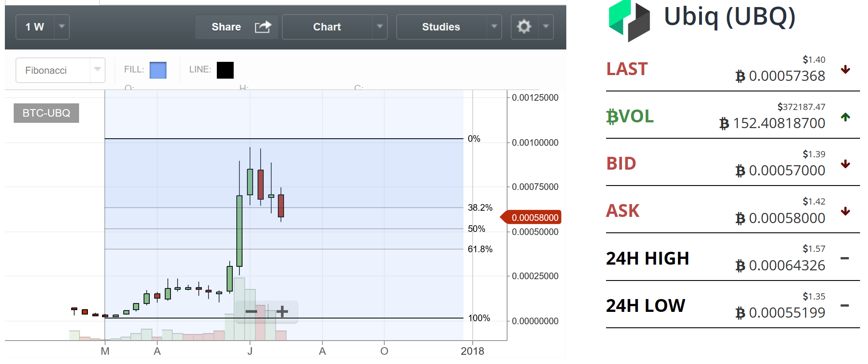Click the BID value 0.00057000

780,171
